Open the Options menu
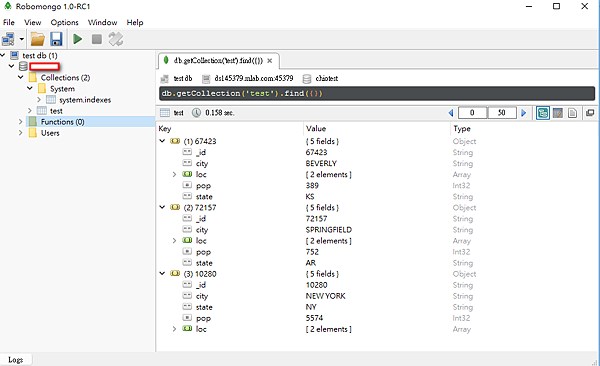This screenshot has width=600, height=366. point(64,22)
